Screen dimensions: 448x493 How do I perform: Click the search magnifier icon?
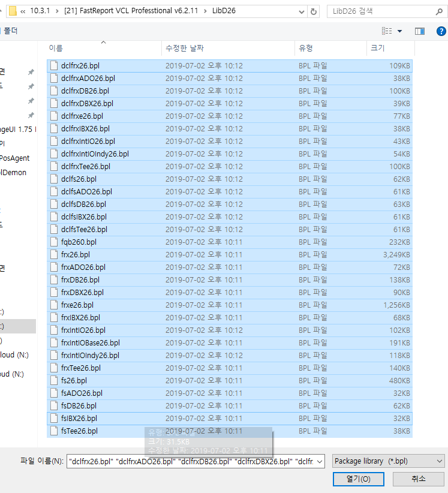pos(440,11)
